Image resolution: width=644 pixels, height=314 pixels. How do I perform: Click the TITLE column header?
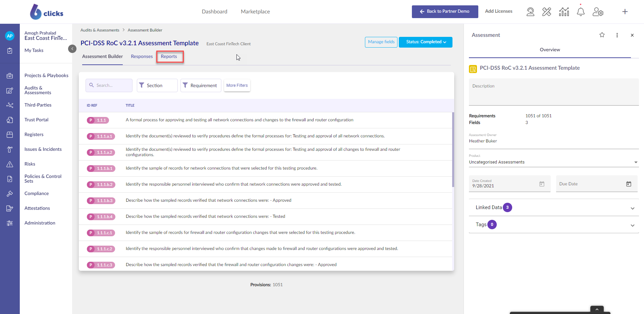click(x=130, y=106)
